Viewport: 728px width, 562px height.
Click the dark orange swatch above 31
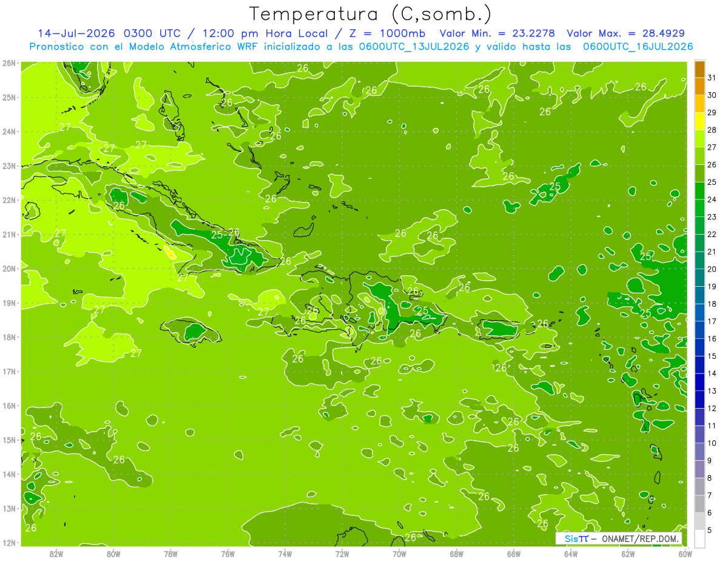(x=699, y=69)
